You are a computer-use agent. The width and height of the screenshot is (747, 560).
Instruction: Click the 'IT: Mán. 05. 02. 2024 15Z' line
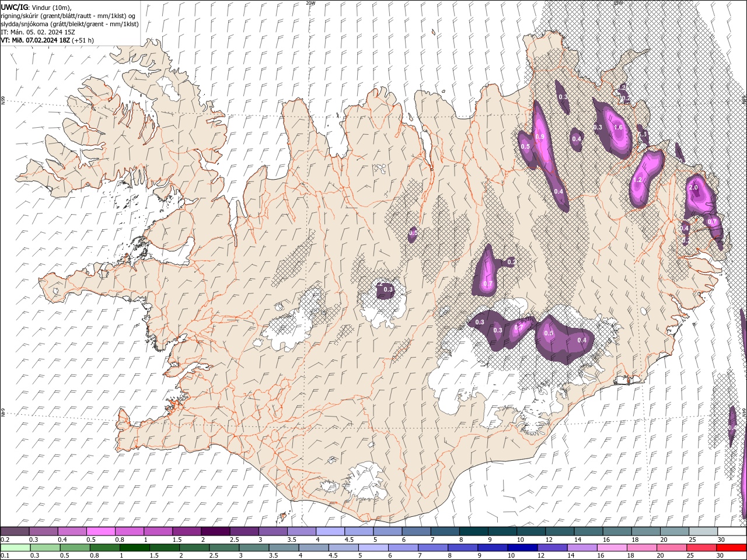pos(37,32)
